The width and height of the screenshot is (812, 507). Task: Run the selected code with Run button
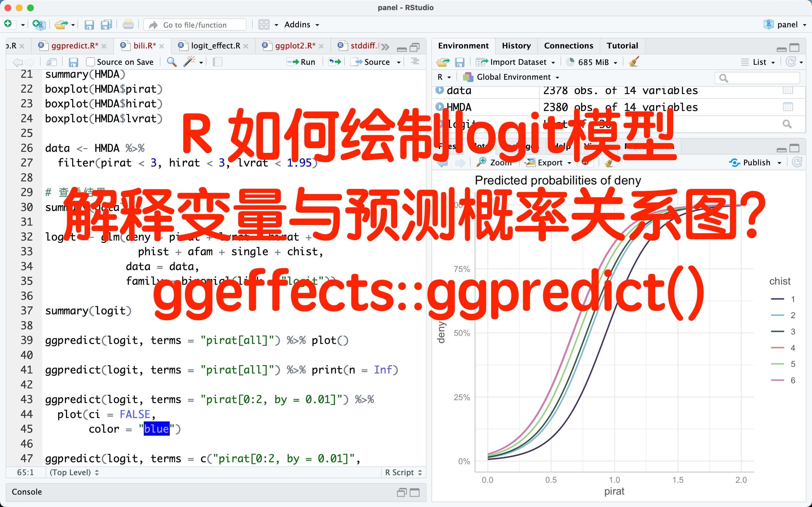(x=301, y=62)
